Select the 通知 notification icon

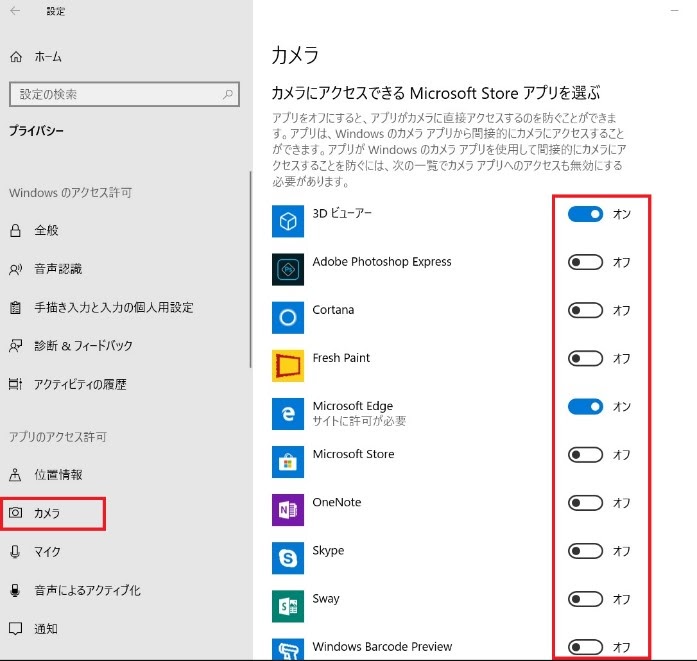(x=16, y=629)
